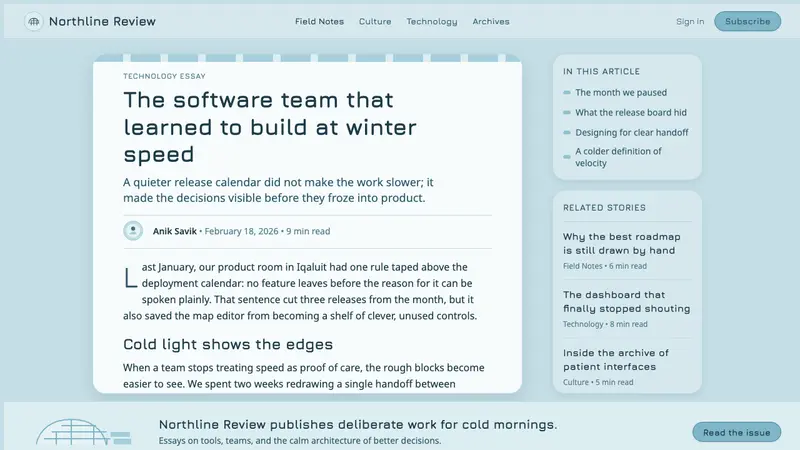The height and width of the screenshot is (450, 800).
Task: Click 'Field Notes • 6 min read' meta text
Action: click(x=605, y=266)
